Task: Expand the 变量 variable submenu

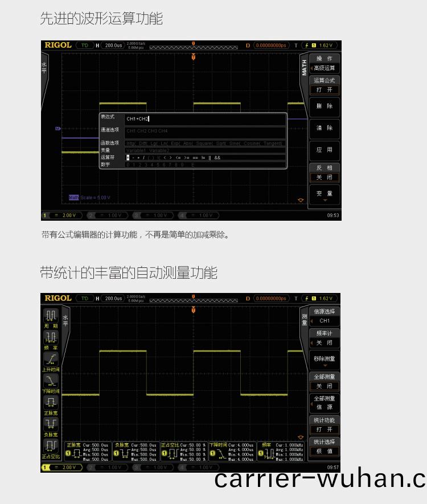Action: [x=324, y=195]
